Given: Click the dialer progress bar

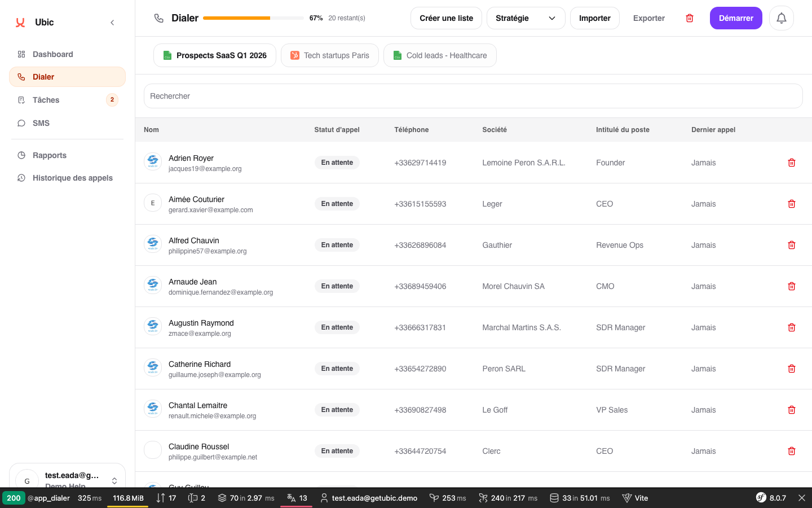Looking at the screenshot, I should tap(253, 18).
